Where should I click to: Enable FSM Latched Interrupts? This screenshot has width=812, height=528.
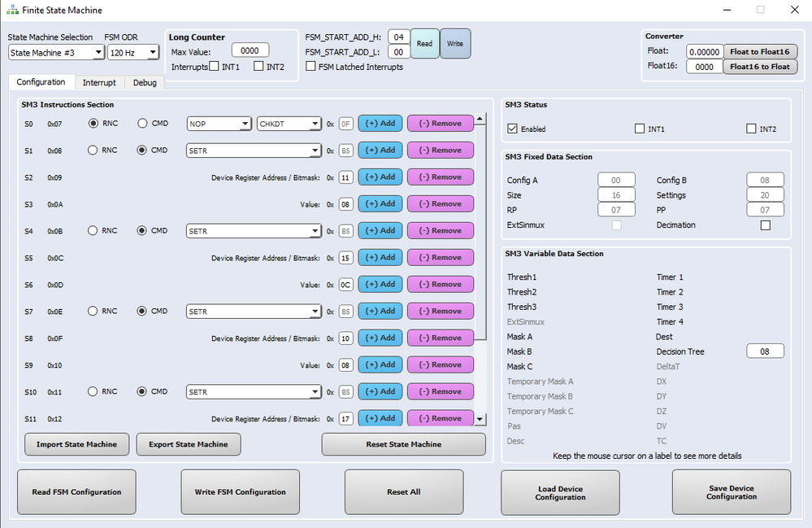pyautogui.click(x=310, y=67)
